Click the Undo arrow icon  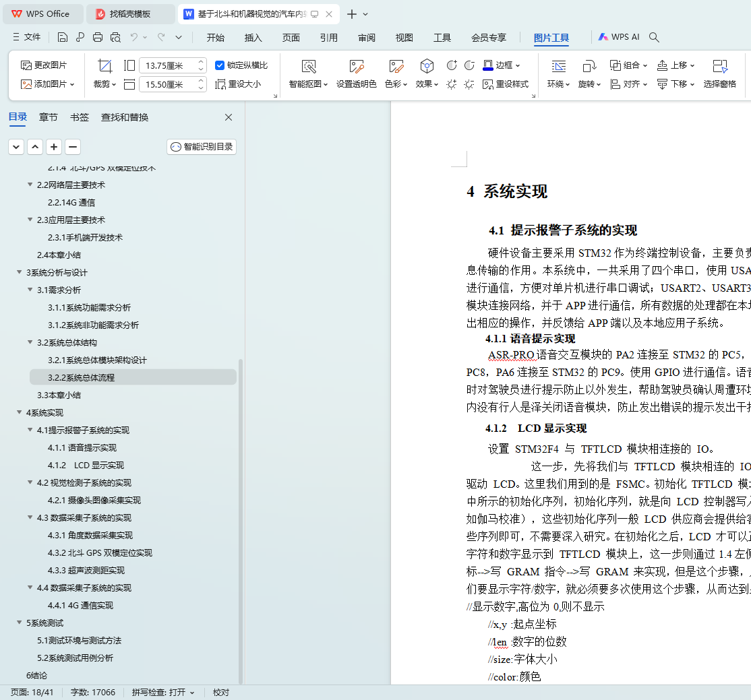(x=134, y=37)
